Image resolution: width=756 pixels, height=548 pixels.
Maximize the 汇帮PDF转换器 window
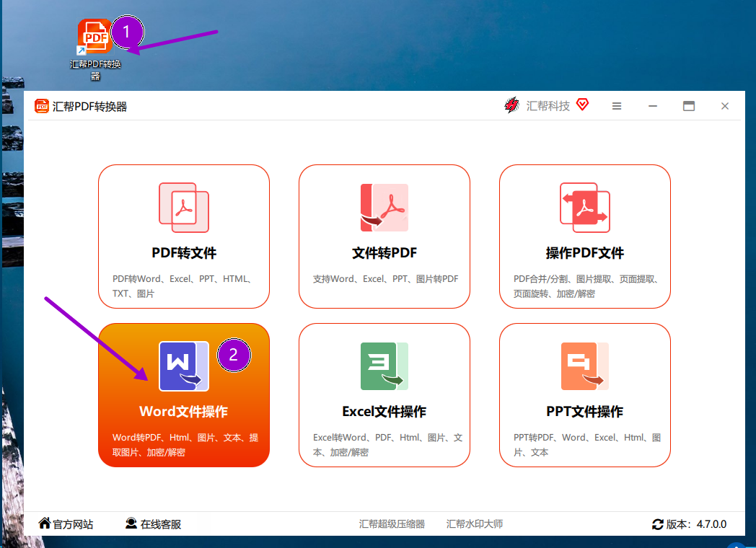click(x=689, y=106)
